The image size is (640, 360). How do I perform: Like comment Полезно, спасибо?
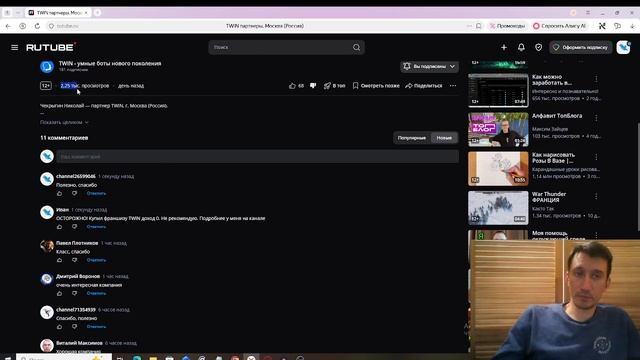point(60,193)
